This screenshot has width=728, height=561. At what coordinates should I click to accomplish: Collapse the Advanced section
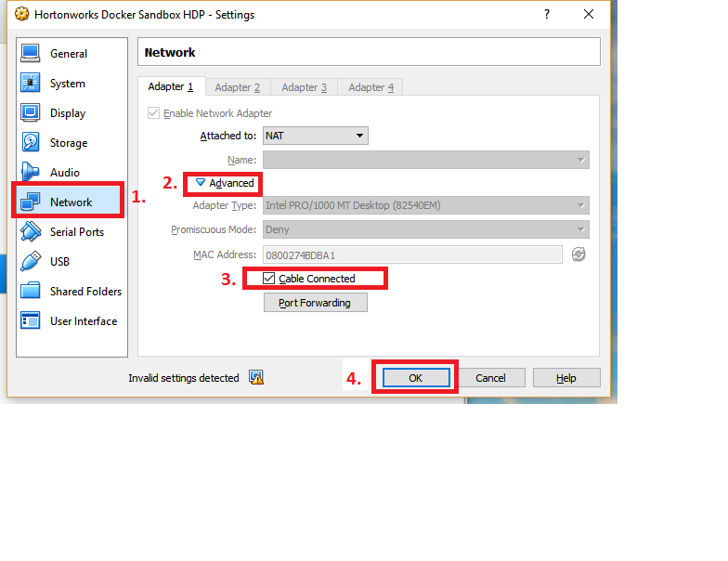click(225, 183)
